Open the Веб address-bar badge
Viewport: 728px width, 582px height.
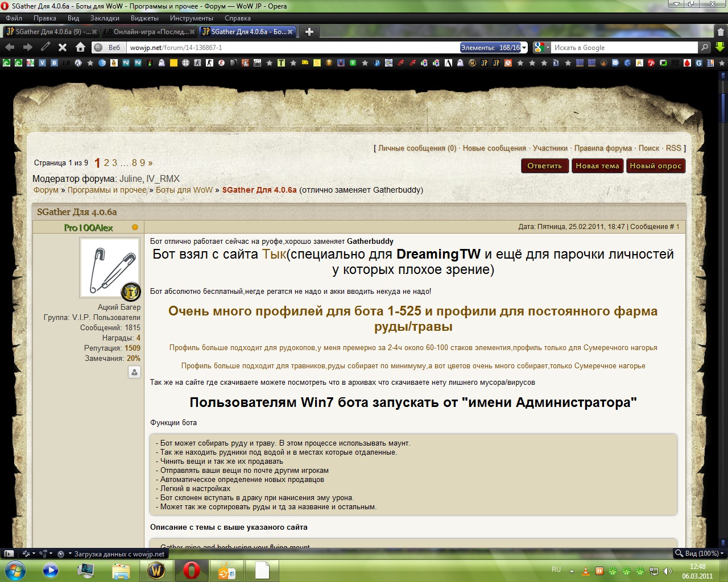click(x=107, y=48)
